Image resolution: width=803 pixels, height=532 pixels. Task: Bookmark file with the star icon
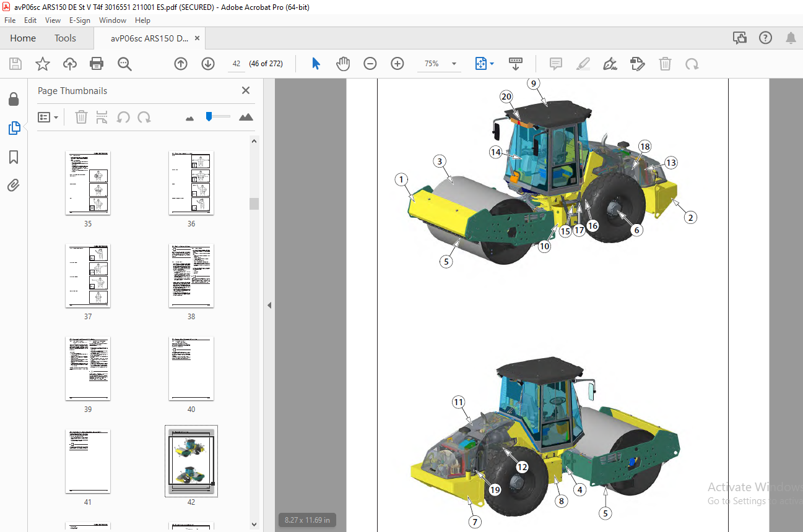(43, 64)
